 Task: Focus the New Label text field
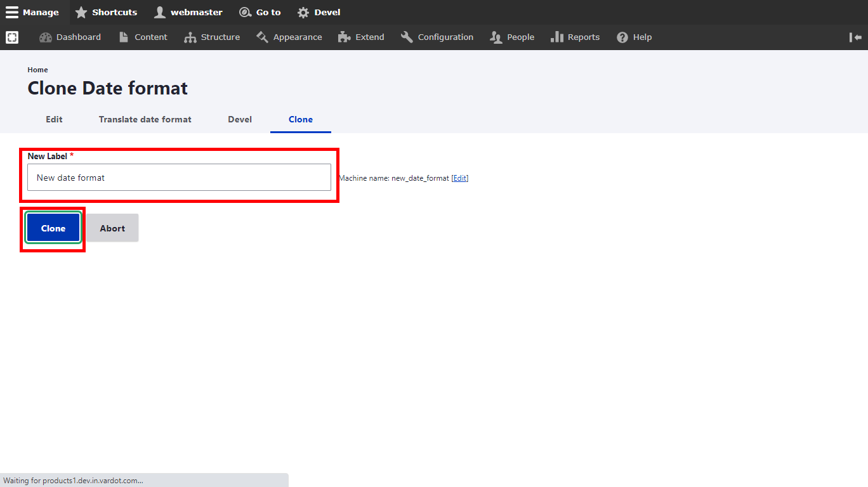pos(179,178)
